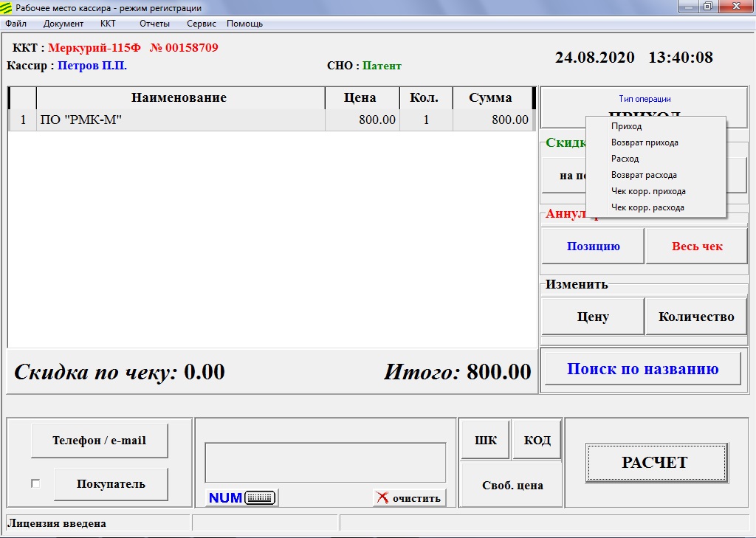The image size is (756, 538).
Task: Click the application icon in title bar
Action: 7,7
